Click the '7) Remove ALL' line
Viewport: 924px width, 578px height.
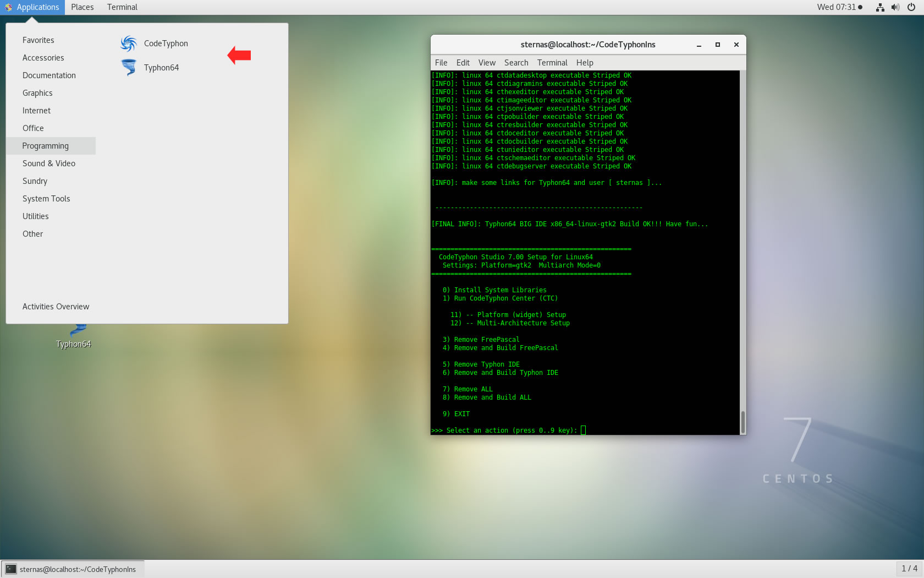468,389
